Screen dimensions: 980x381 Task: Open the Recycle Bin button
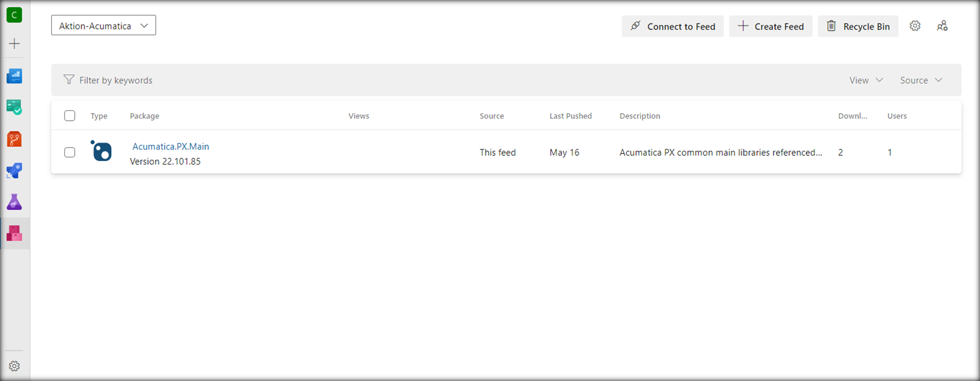coord(858,26)
